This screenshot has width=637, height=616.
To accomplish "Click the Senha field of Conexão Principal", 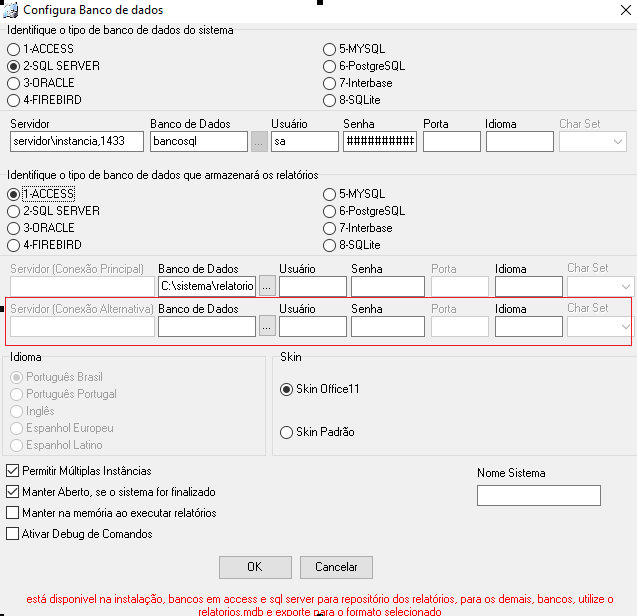I will [x=388, y=286].
